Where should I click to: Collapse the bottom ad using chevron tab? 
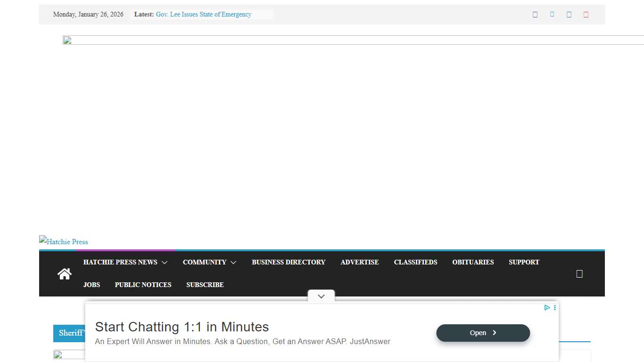(x=321, y=296)
